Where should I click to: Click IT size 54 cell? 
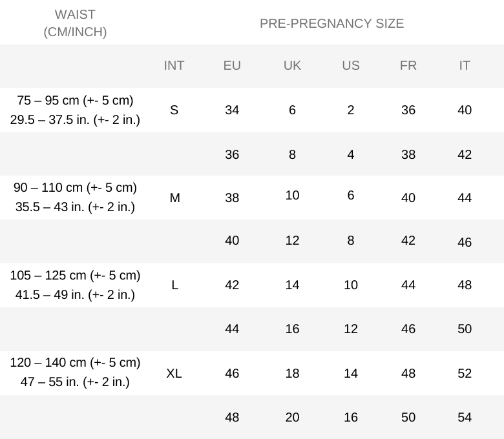point(465,417)
